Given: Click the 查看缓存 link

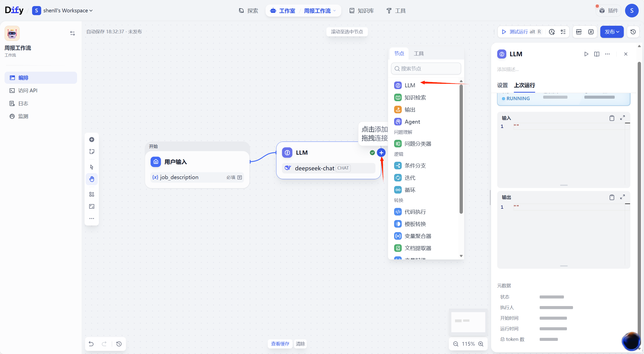Looking at the screenshot, I should [280, 344].
